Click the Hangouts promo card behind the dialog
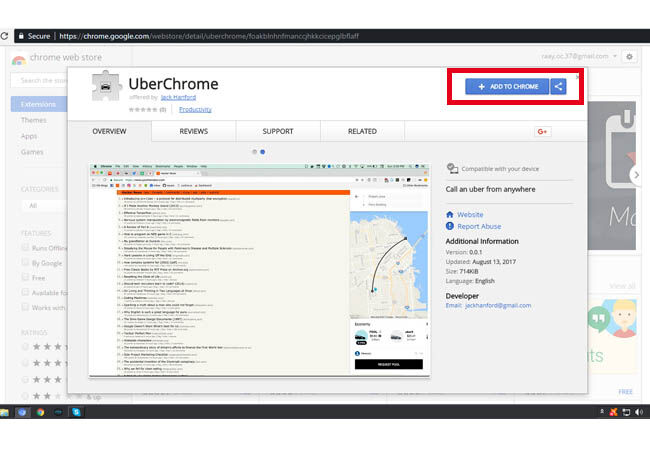The image size is (650, 450). (612, 336)
